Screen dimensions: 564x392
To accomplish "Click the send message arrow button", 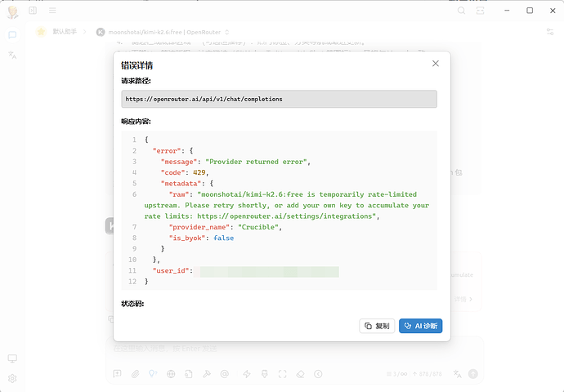I will pyautogui.click(x=473, y=374).
